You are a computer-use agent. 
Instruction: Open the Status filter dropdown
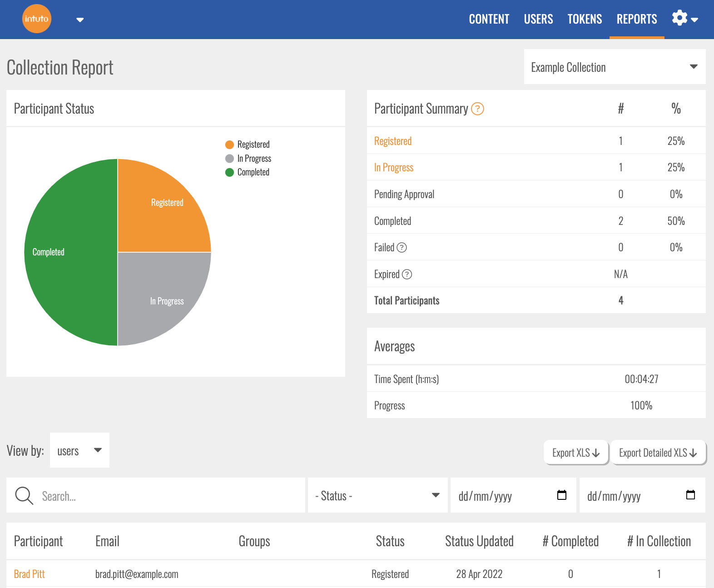(x=377, y=495)
